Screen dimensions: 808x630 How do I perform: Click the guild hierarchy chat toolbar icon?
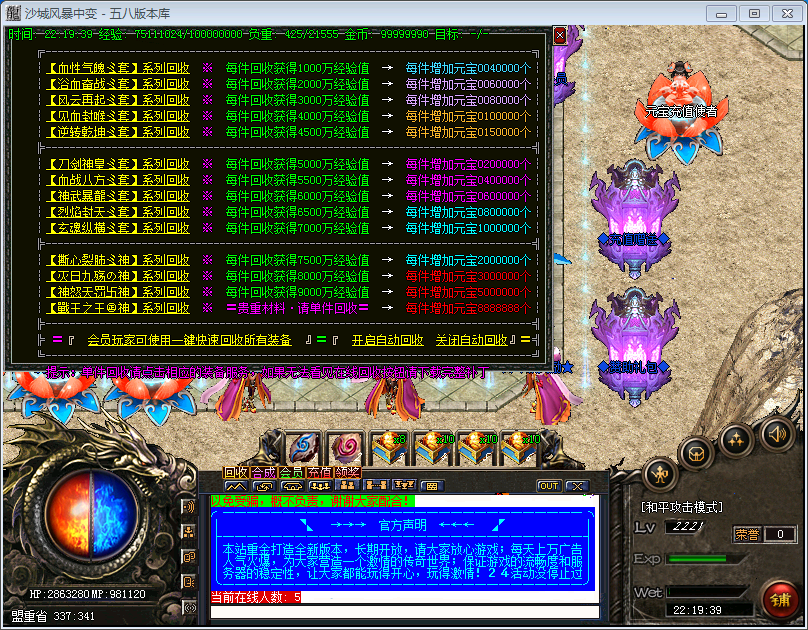[404, 486]
